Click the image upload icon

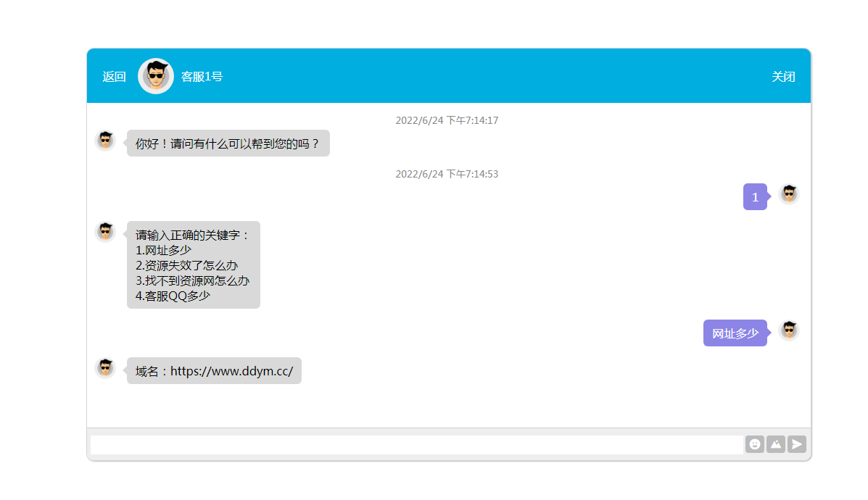776,444
